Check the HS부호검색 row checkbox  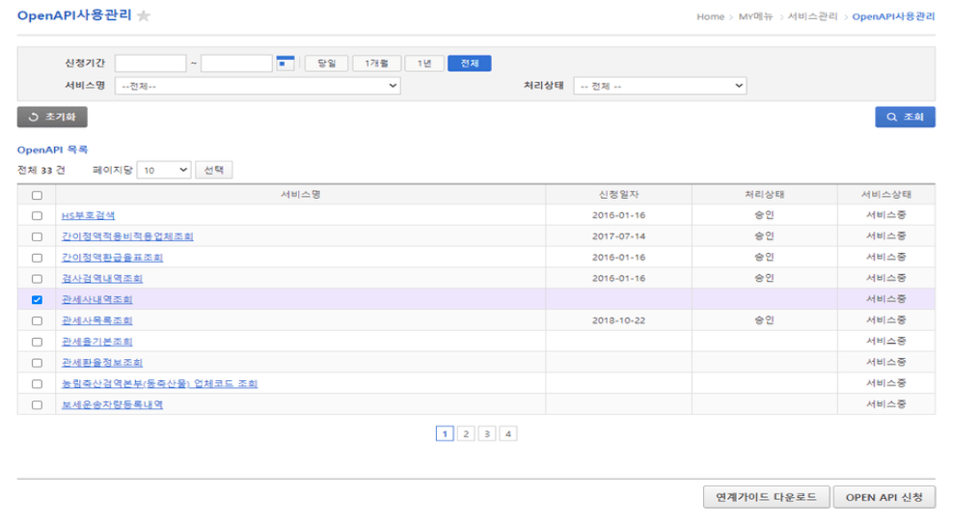coord(37,216)
